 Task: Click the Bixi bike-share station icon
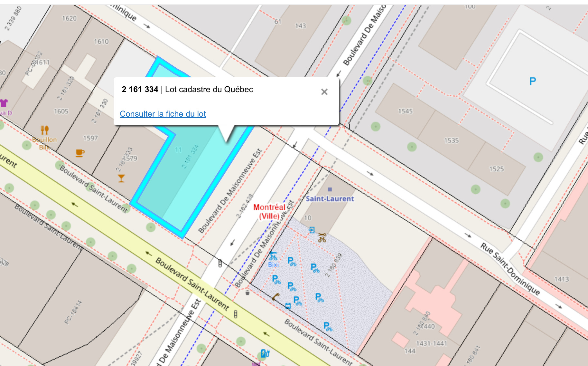click(x=273, y=256)
